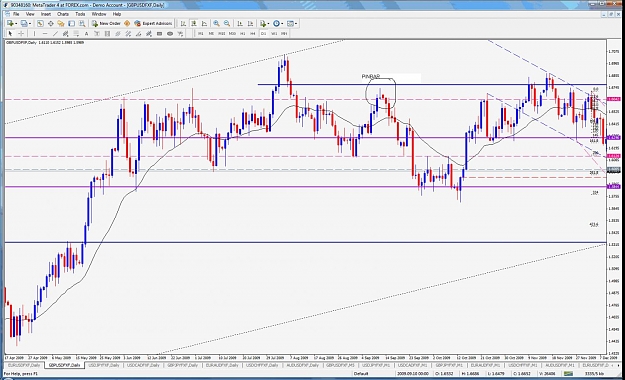Open the Profiles icon

click(x=24, y=24)
